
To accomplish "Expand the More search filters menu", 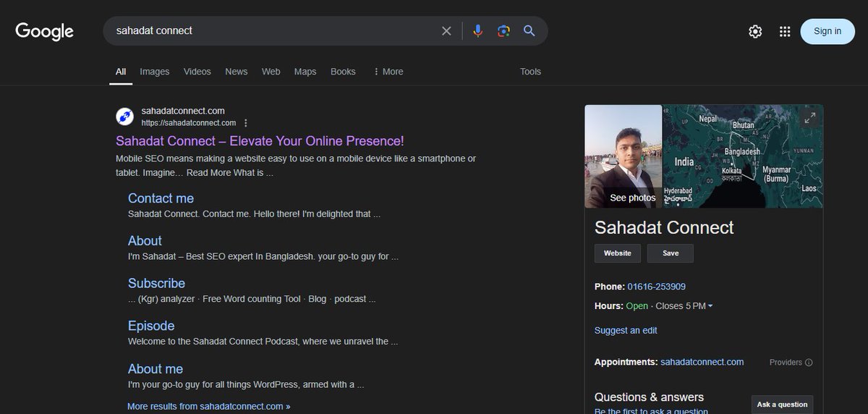I will (x=388, y=72).
